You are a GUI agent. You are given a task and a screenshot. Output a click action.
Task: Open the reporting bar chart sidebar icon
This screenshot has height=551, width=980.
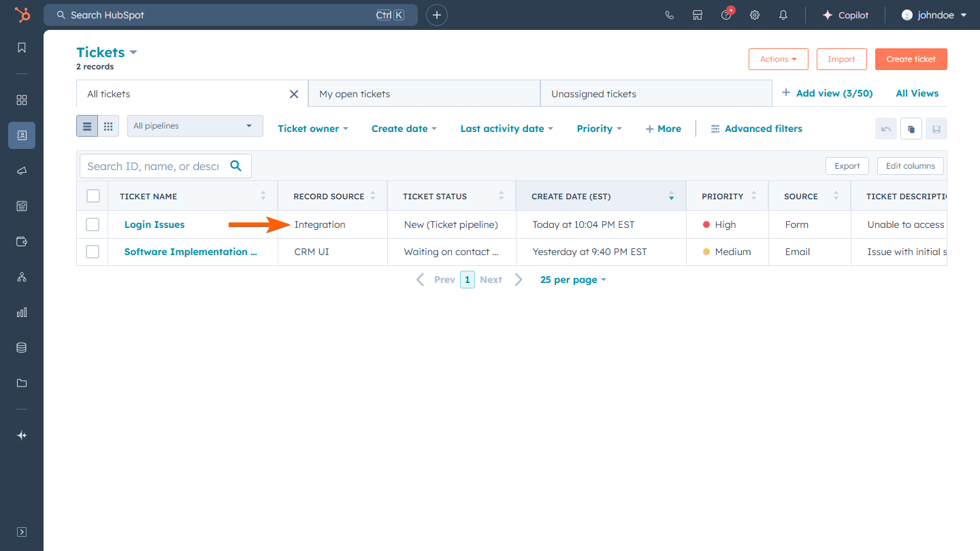22,312
